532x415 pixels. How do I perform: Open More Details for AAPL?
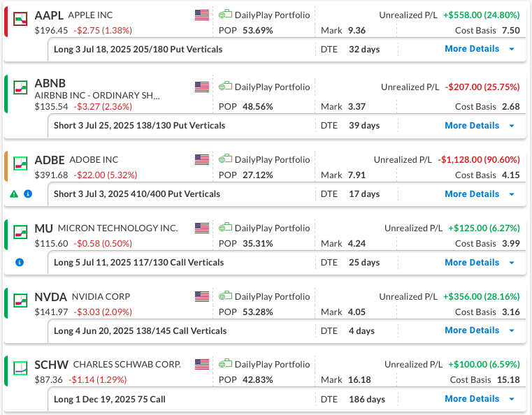[472, 49]
